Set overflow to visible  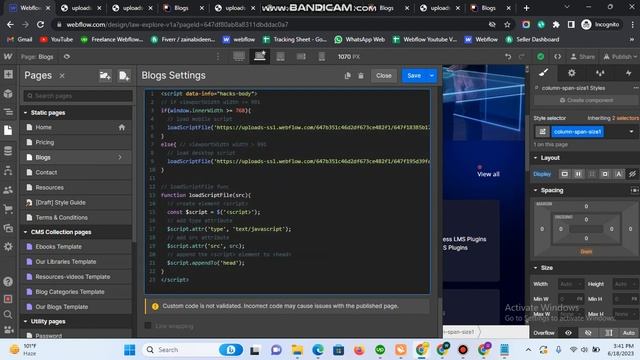[568, 333]
